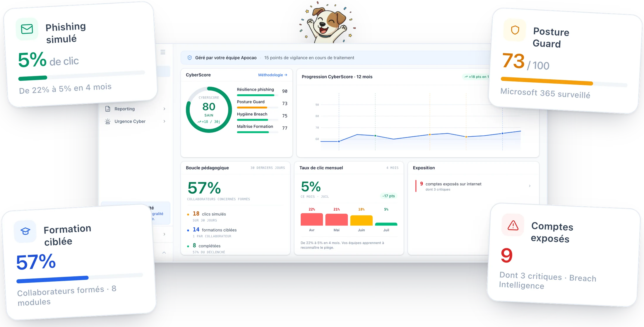Click '15 points de vigilance en cours' text
644x327 pixels.
click(x=309, y=58)
